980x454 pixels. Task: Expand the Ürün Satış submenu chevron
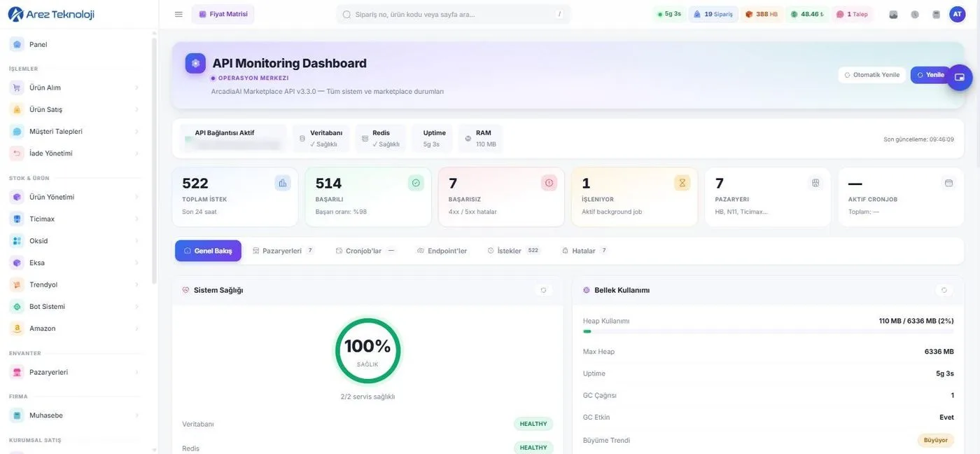[x=136, y=109]
